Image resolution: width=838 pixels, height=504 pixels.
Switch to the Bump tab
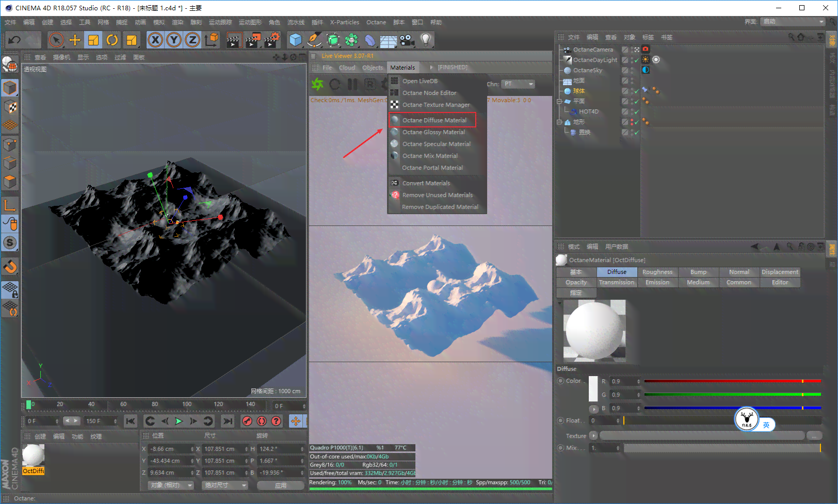(698, 272)
